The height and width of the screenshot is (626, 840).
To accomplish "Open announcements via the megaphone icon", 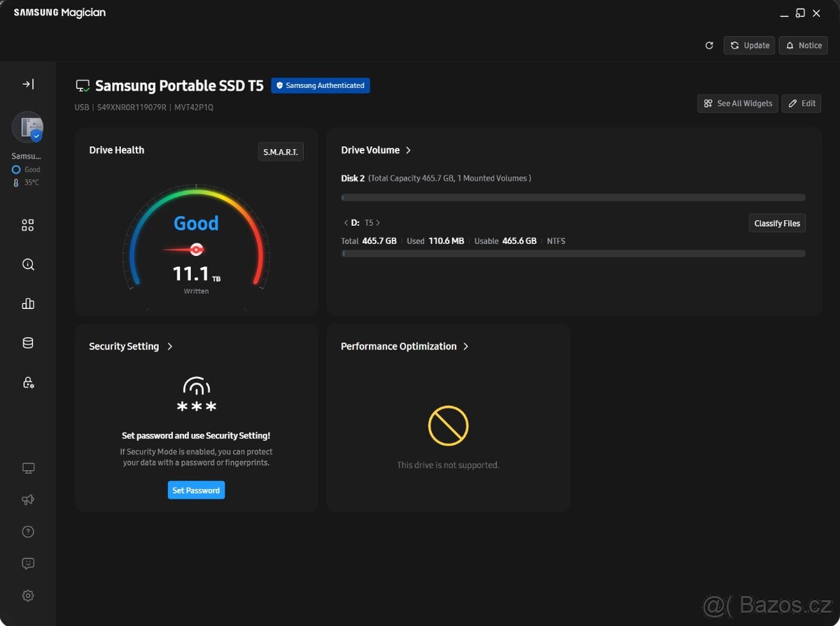I will point(28,499).
